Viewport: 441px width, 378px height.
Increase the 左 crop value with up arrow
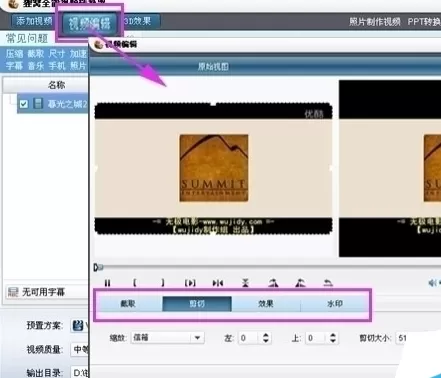click(x=266, y=335)
